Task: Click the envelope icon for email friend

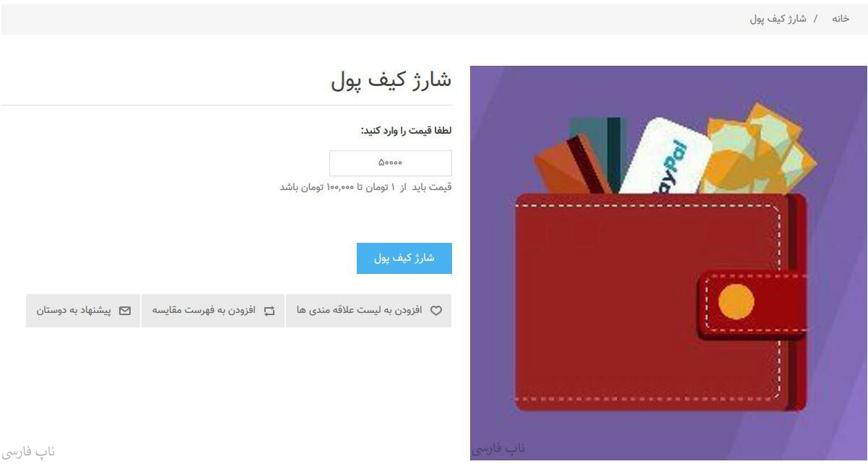Action: point(125,311)
